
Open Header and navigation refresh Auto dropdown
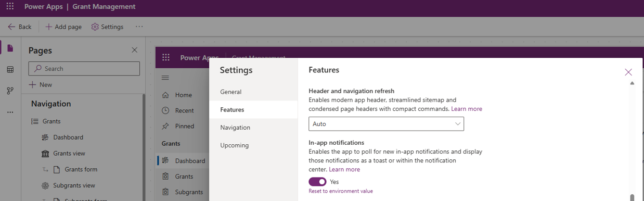pos(386,124)
